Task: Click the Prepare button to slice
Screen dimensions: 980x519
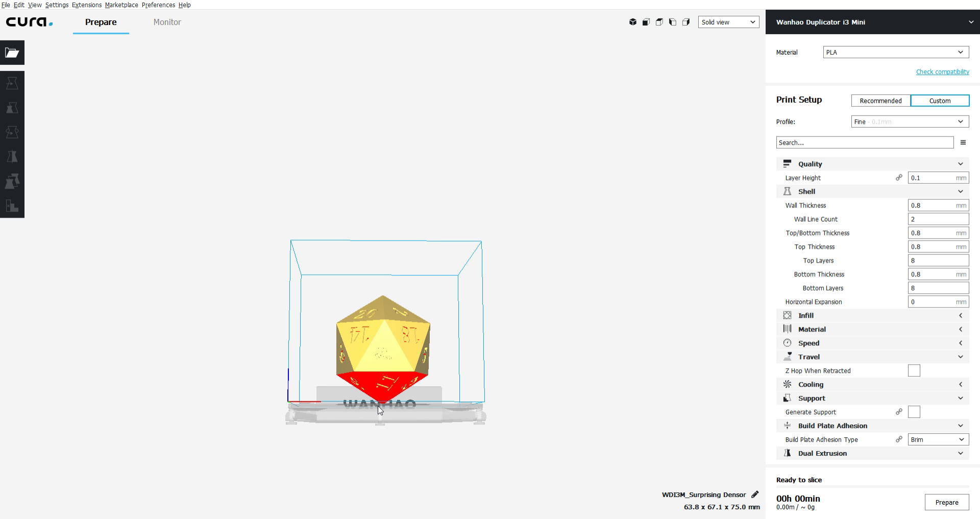Action: [x=947, y=502]
